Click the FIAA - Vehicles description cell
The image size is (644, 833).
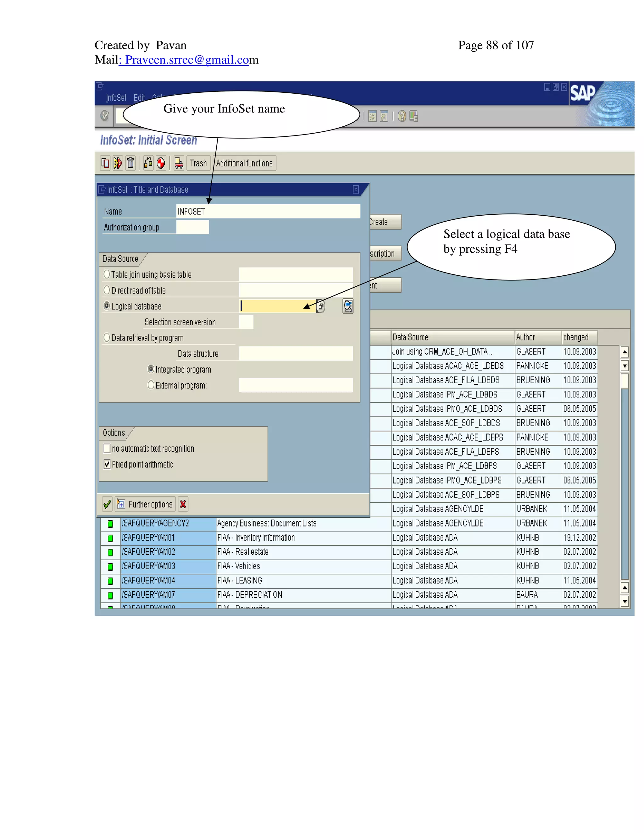point(304,566)
